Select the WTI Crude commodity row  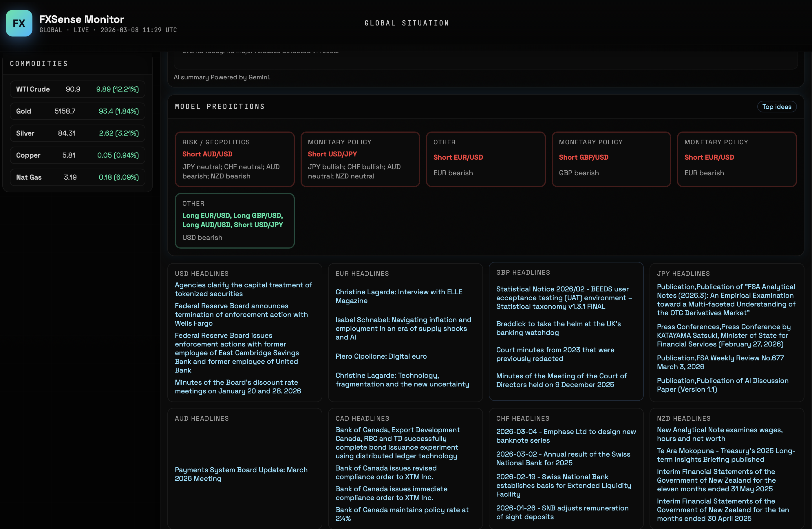pos(77,90)
